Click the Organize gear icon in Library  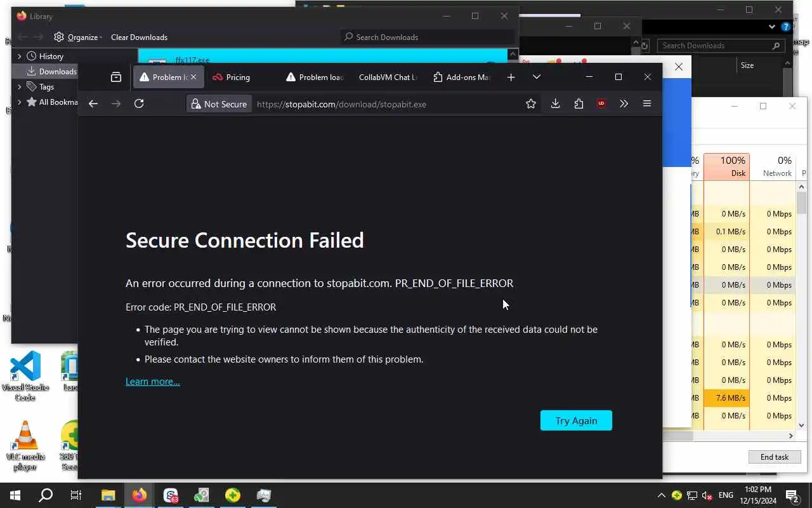[59, 37]
